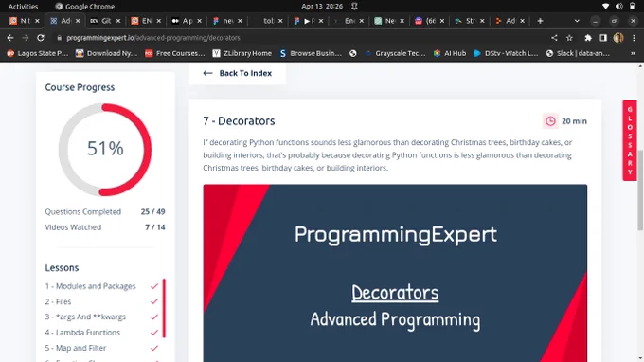Open lesson '4 - Lambda Functions'
Screen dimensions: 644x362
pos(82,333)
